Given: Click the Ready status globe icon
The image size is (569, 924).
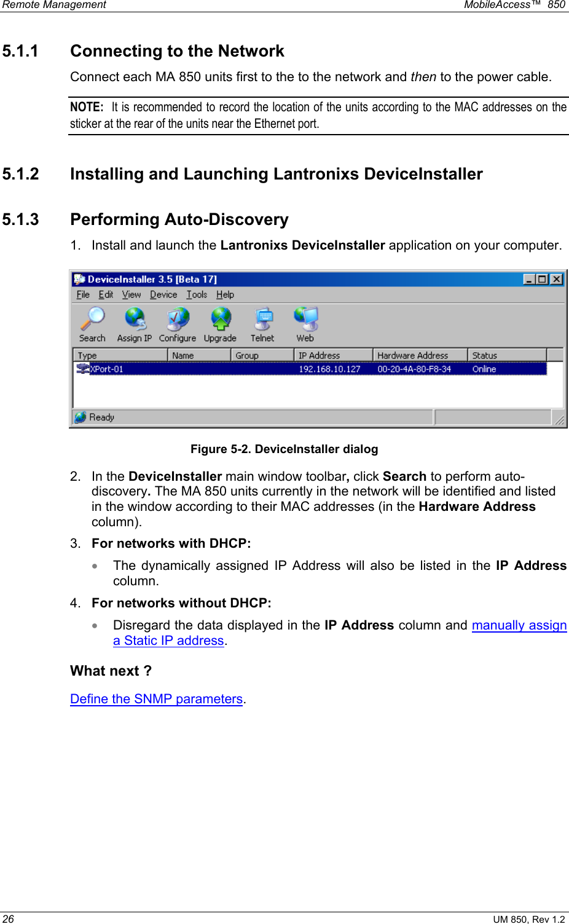Looking at the screenshot, I should pyautogui.click(x=80, y=417).
